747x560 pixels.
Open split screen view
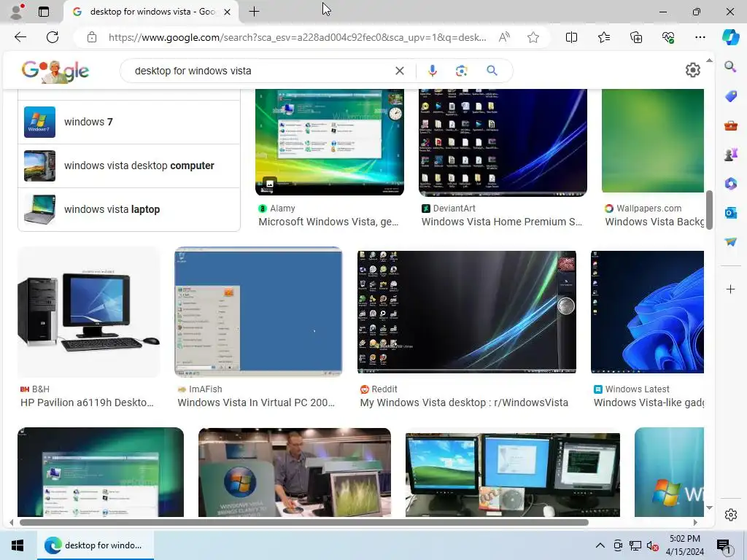(571, 37)
